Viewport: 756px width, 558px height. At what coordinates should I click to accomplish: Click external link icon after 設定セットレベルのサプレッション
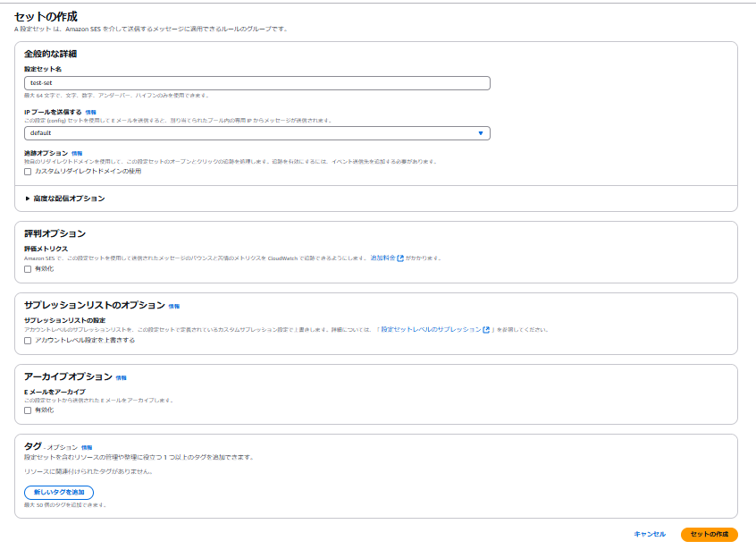pos(486,329)
